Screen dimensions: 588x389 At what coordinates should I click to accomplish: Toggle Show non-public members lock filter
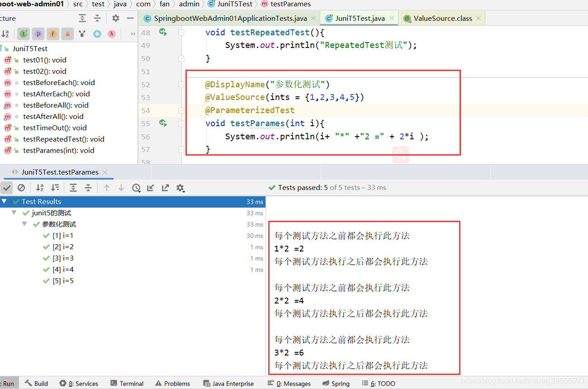[x=67, y=34]
